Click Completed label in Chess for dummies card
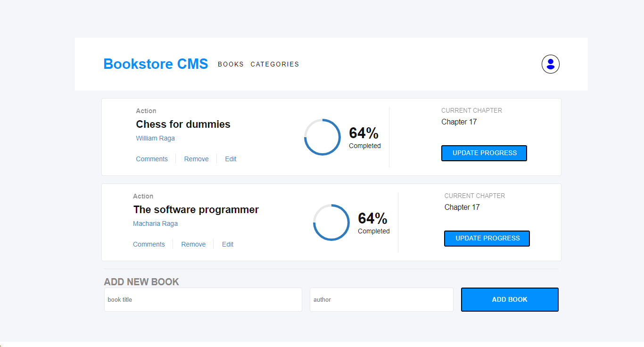 coord(364,146)
